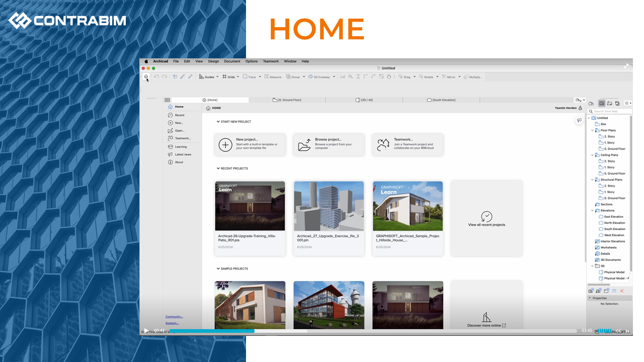Click the Group tool
Viewport: 644px width, 362px height.
tap(293, 77)
